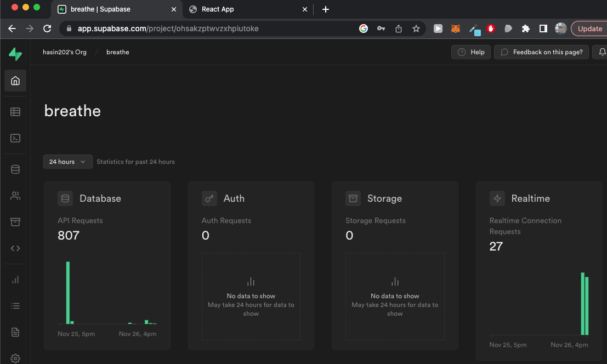Screen dimensions: 607x364
Task: Open the API Docs document icon
Action: 15,332
